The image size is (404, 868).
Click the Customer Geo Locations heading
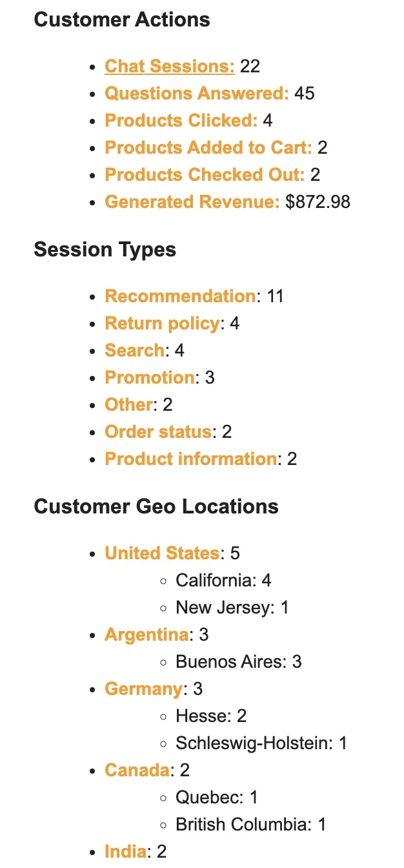pos(156,506)
